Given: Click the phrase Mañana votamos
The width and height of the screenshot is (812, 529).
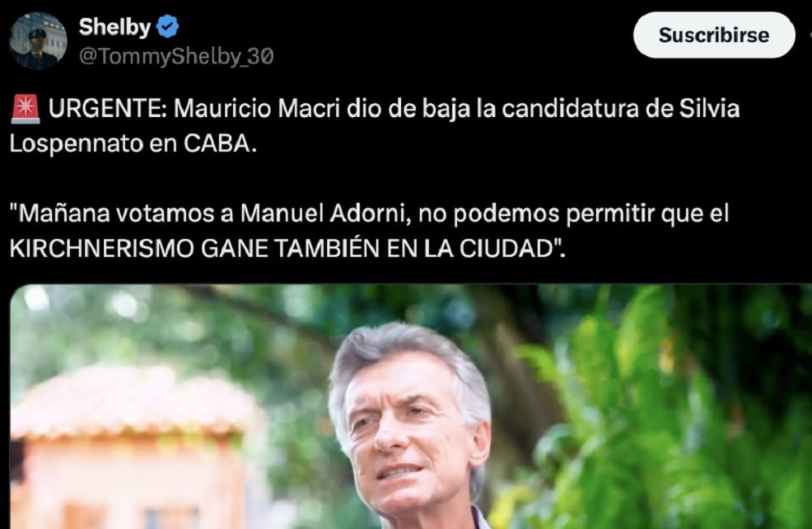Looking at the screenshot, I should point(121,213).
